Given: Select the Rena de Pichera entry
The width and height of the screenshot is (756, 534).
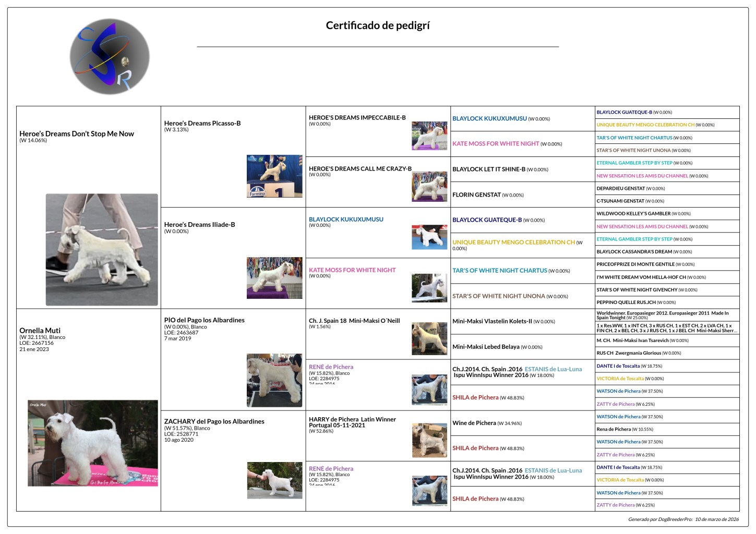Looking at the screenshot, I should click(x=614, y=429).
